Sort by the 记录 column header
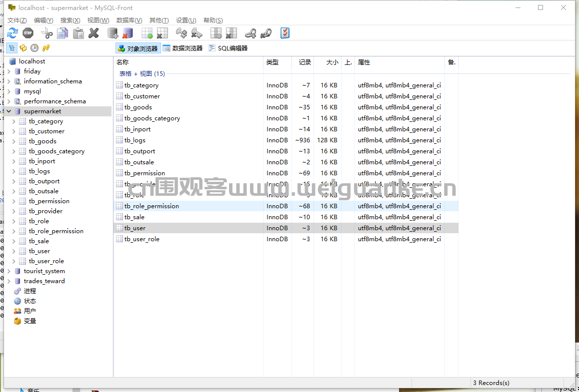Viewport: 579px width, 392px height. pyautogui.click(x=303, y=62)
